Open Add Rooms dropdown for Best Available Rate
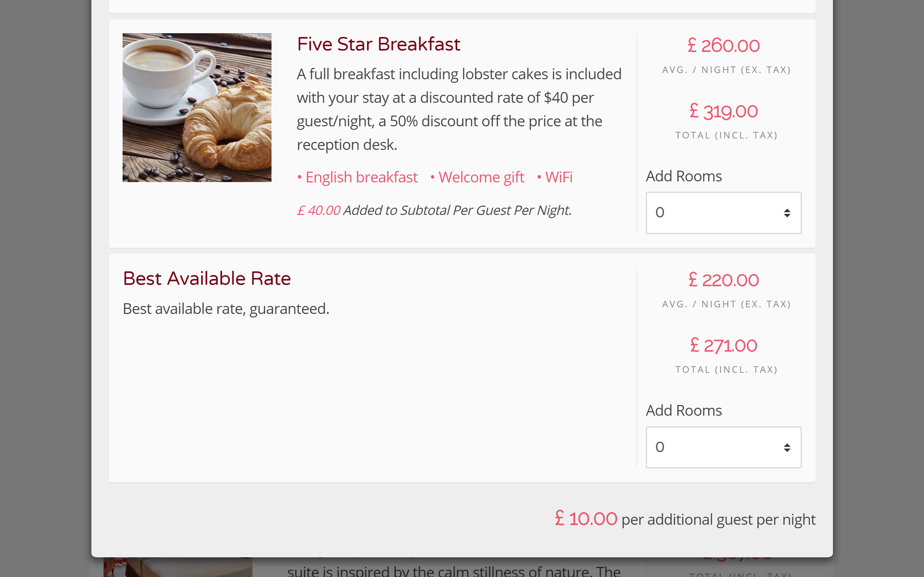Viewport: 924px width, 577px height. click(723, 447)
